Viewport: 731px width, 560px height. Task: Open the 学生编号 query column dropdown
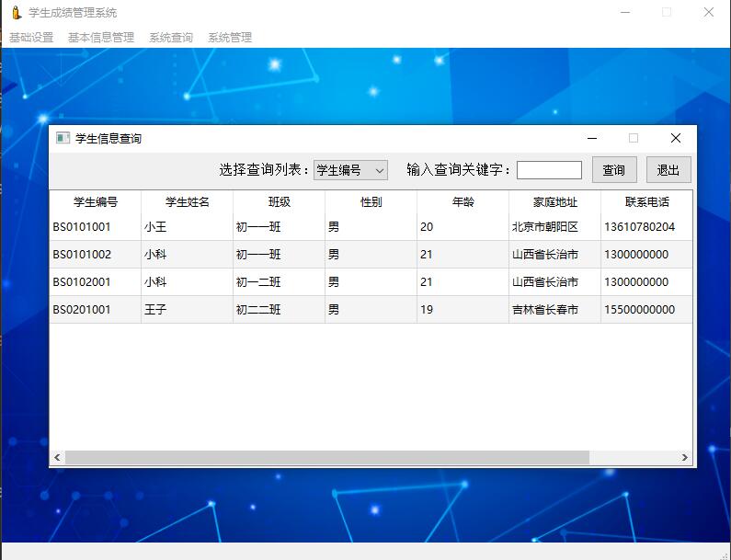[x=350, y=170]
